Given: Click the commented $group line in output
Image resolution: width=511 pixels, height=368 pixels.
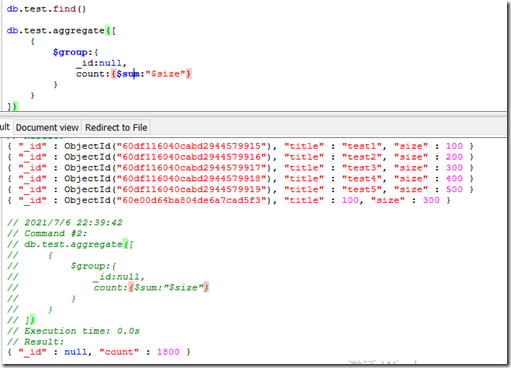Looking at the screenshot, I should point(62,266).
